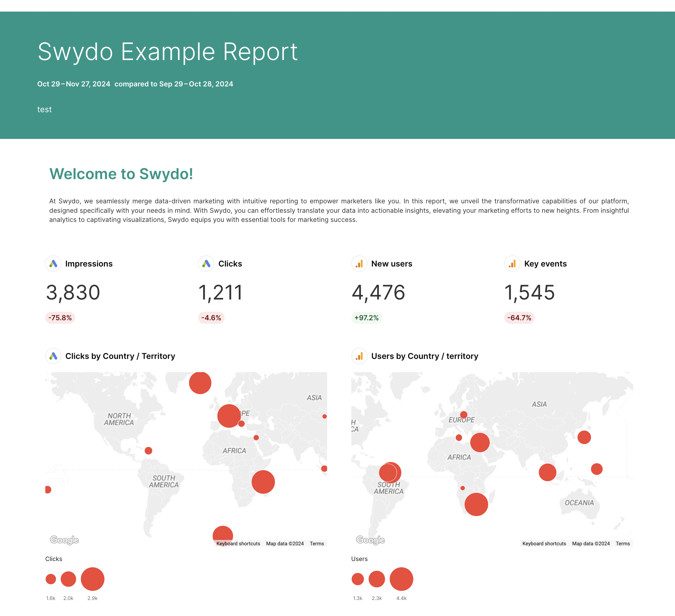The width and height of the screenshot is (675, 616).
Task: Select the Analytics icon for Users by Country
Action: point(359,356)
